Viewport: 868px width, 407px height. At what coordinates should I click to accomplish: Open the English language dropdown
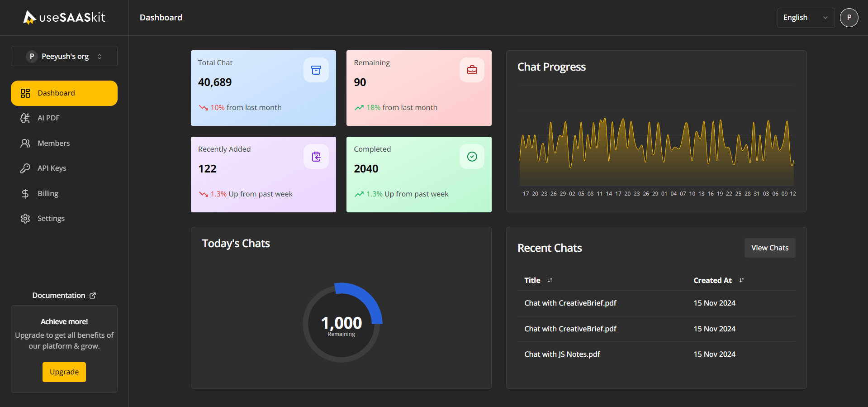(x=806, y=18)
